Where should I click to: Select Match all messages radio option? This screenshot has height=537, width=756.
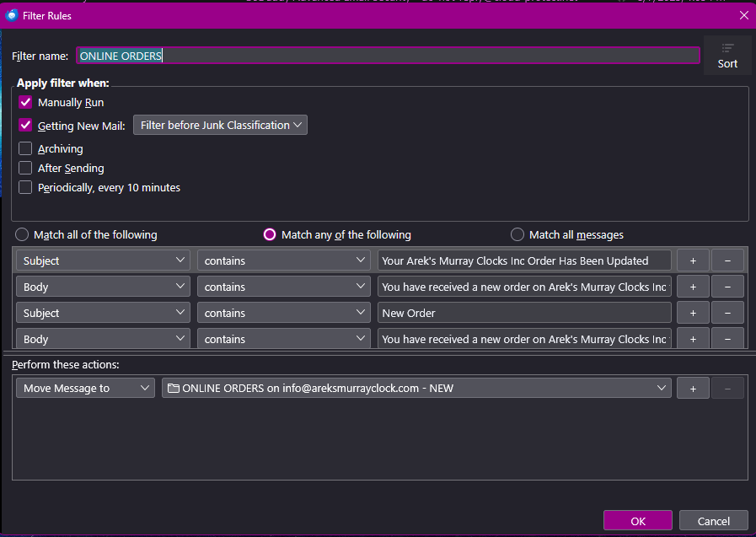coord(517,234)
